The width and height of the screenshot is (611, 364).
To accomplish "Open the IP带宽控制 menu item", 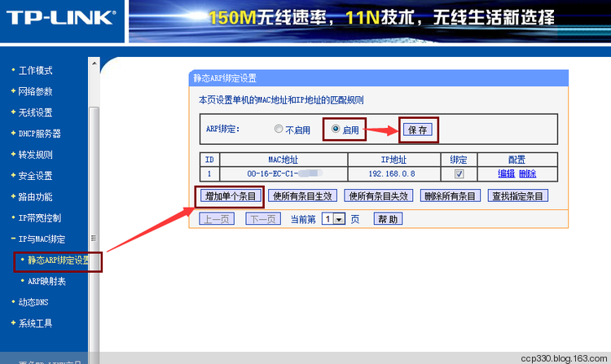I will point(39,218).
